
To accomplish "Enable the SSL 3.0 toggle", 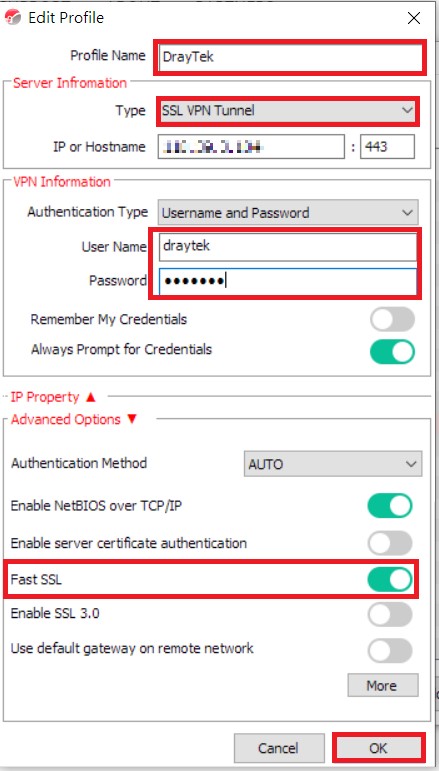I will 390,614.
